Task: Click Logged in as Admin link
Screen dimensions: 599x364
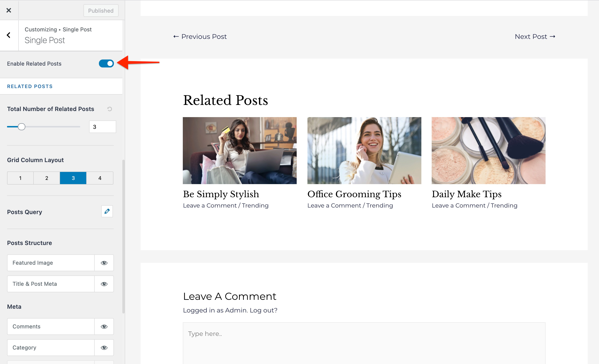Action: [x=215, y=310]
